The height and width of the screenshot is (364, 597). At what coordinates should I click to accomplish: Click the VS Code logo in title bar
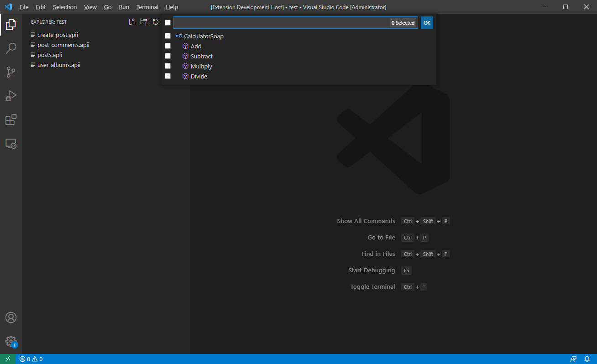pos(8,7)
